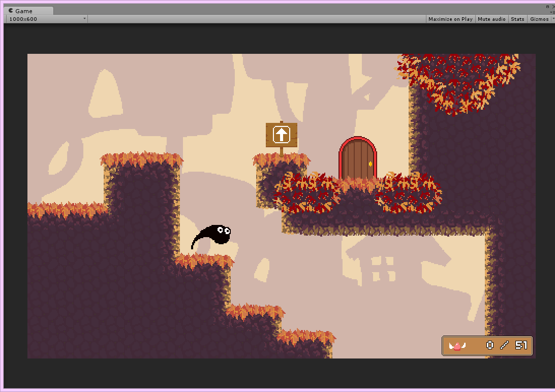The image size is (555, 392).
Task: Click the winged gem icon in HUD
Action: tap(457, 346)
